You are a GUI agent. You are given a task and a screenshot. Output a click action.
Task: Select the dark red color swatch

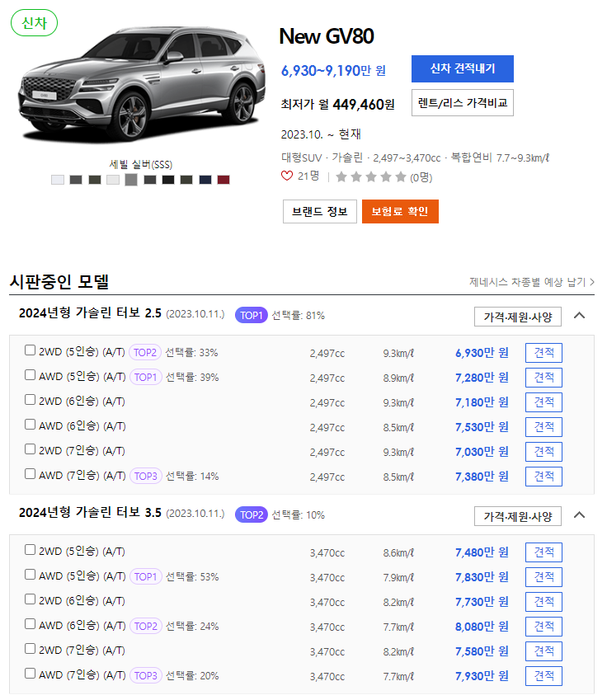point(224,180)
